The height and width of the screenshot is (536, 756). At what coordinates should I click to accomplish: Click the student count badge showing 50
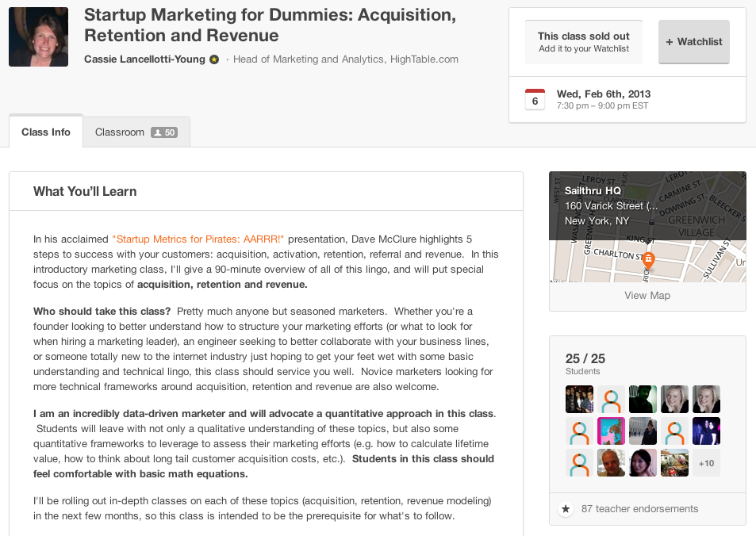[164, 132]
